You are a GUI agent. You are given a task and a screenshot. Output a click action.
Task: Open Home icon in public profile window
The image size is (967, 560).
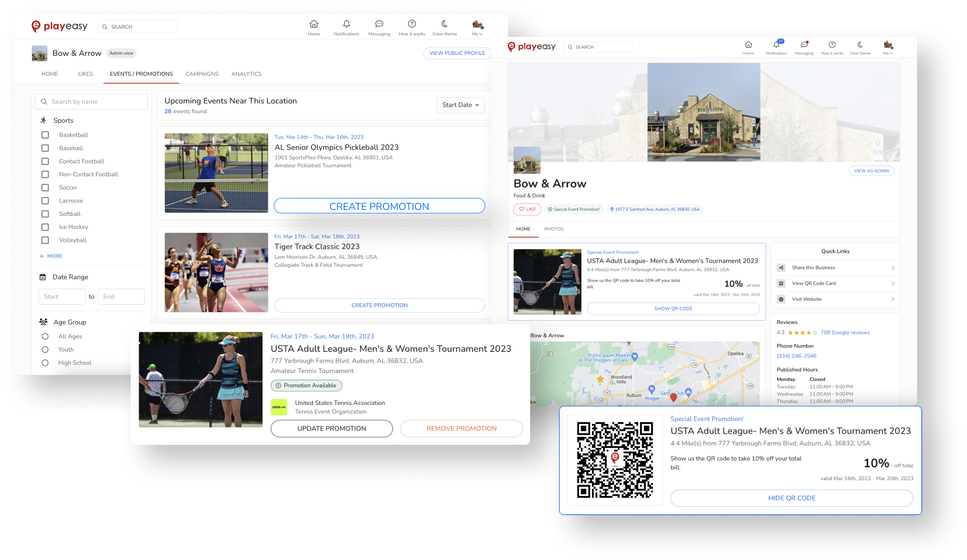[749, 44]
